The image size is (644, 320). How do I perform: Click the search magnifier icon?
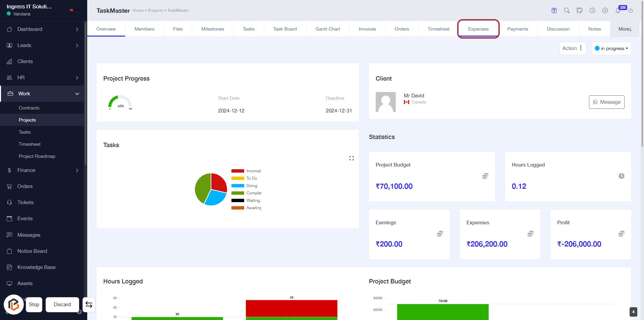click(567, 10)
